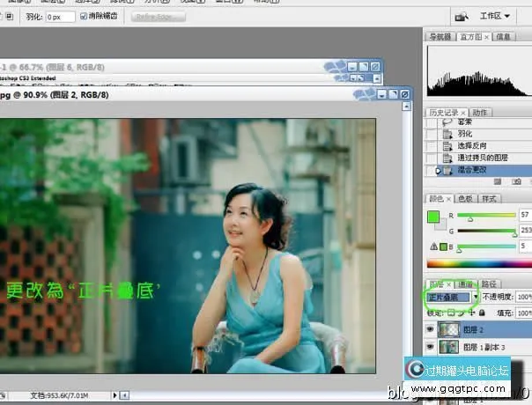The image size is (532, 405).
Task: Open the status bar info arrow menu
Action: (x=115, y=395)
